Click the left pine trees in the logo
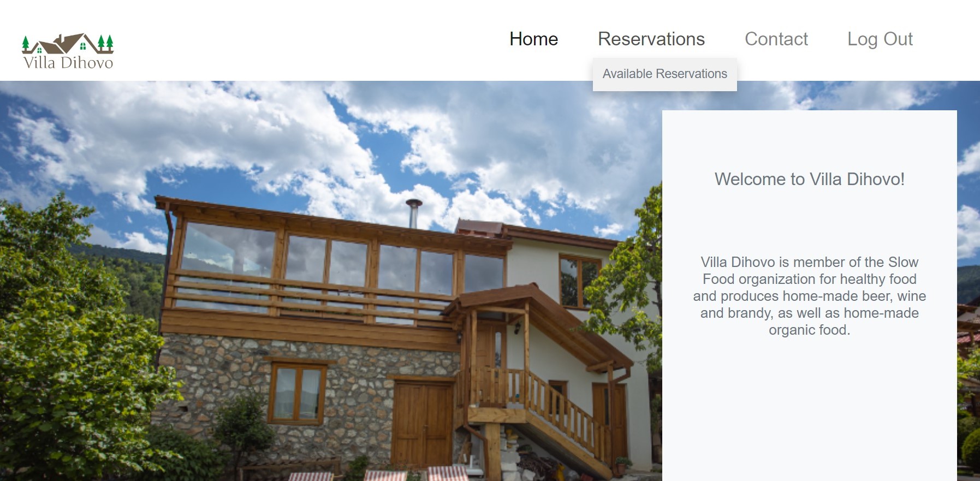 (x=26, y=44)
